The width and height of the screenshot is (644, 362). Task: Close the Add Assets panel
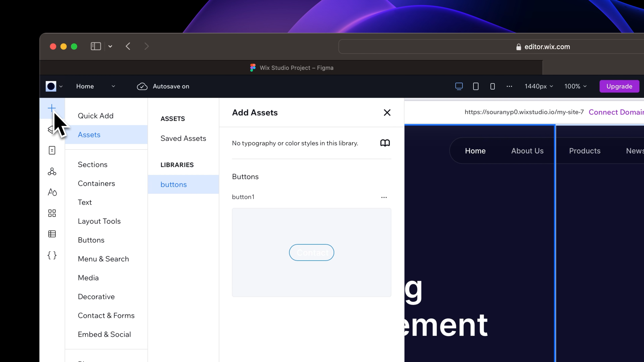(387, 113)
